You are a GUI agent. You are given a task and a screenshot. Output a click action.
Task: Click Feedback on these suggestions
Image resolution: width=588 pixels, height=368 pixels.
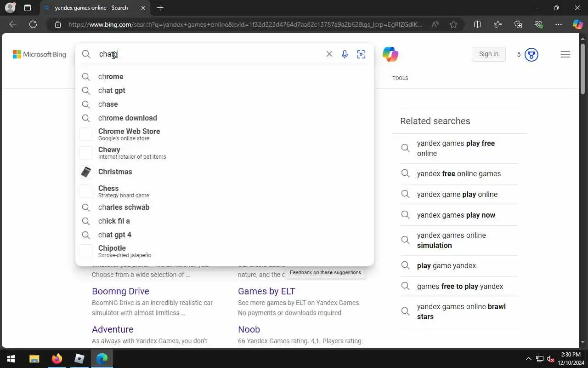click(325, 272)
